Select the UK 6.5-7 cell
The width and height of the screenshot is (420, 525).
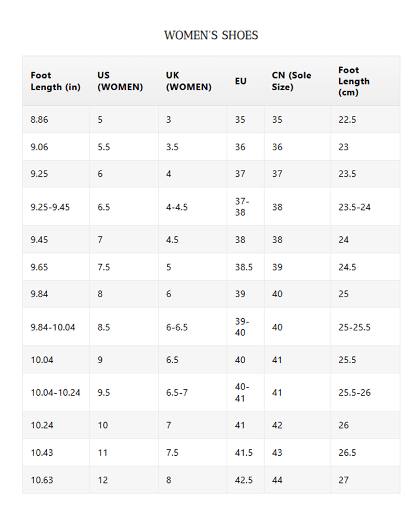tap(176, 393)
